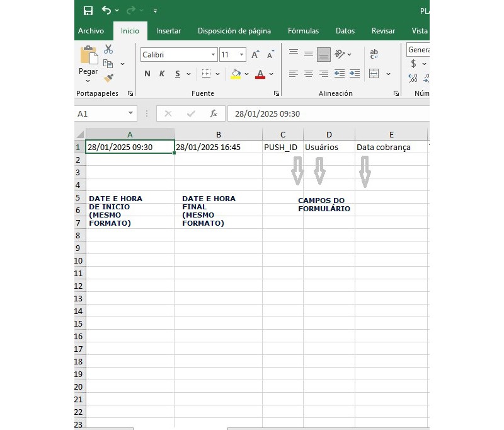504x430 pixels.
Task: Go to the Datos tab
Action: point(345,31)
